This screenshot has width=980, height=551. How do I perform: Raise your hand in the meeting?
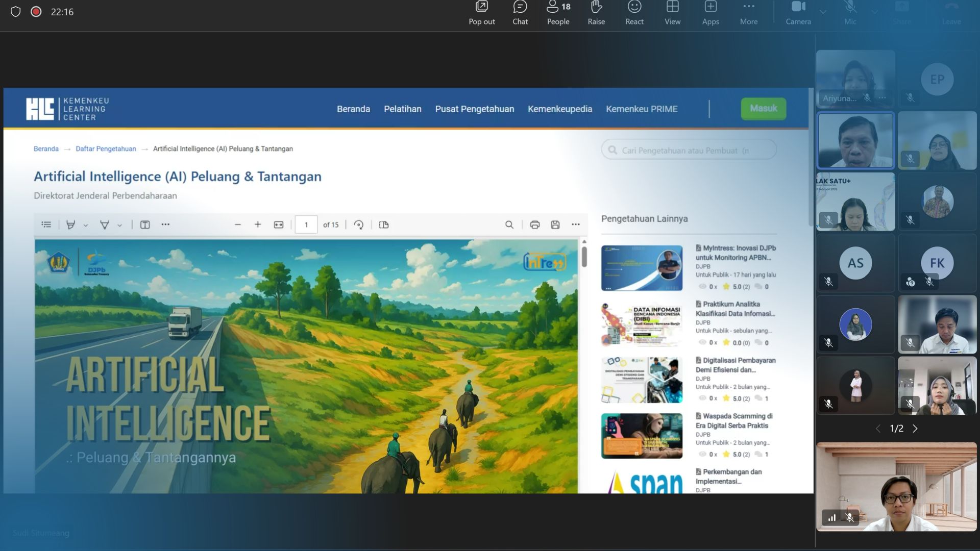596,13
